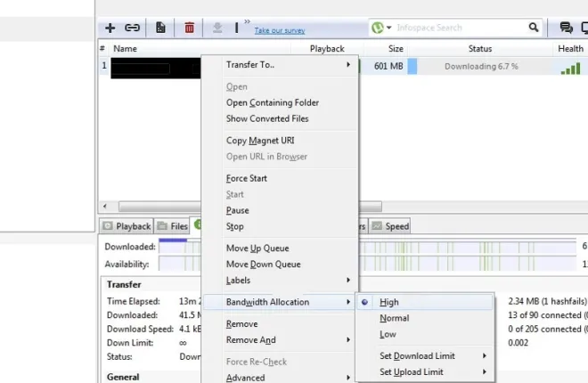This screenshot has height=383, width=588.
Task: Click the Add Torrent plus icon
Action: [x=110, y=29]
